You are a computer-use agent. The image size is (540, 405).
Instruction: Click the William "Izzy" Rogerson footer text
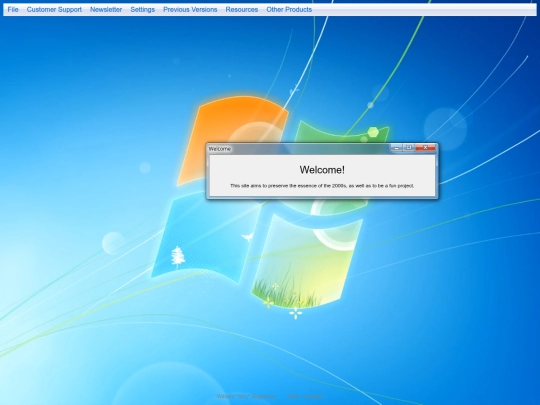tap(246, 396)
